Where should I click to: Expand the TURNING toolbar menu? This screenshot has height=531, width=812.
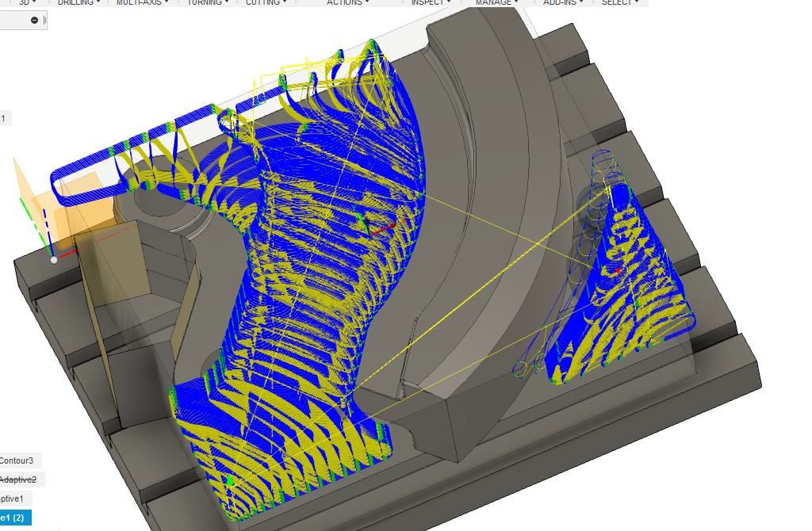(x=207, y=2)
